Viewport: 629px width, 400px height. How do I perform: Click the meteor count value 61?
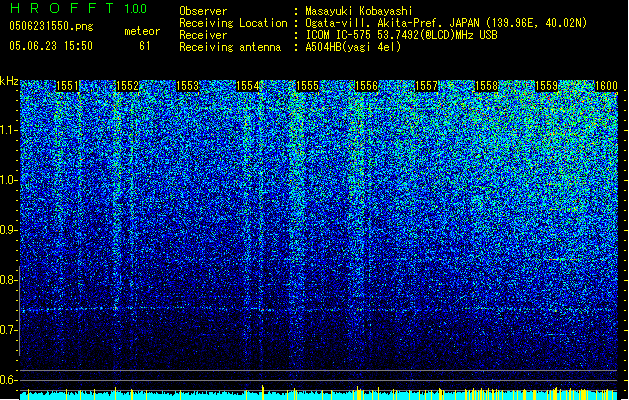pos(145,46)
